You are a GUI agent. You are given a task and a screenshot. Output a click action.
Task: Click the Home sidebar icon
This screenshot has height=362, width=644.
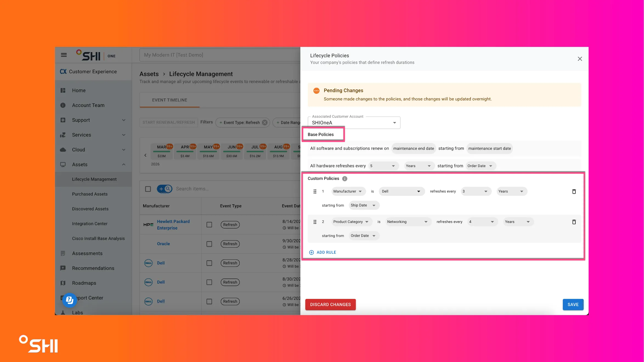[63, 90]
